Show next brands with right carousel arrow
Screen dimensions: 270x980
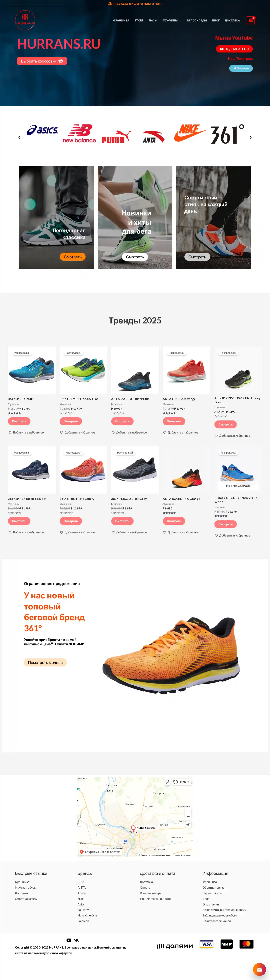(x=250, y=137)
